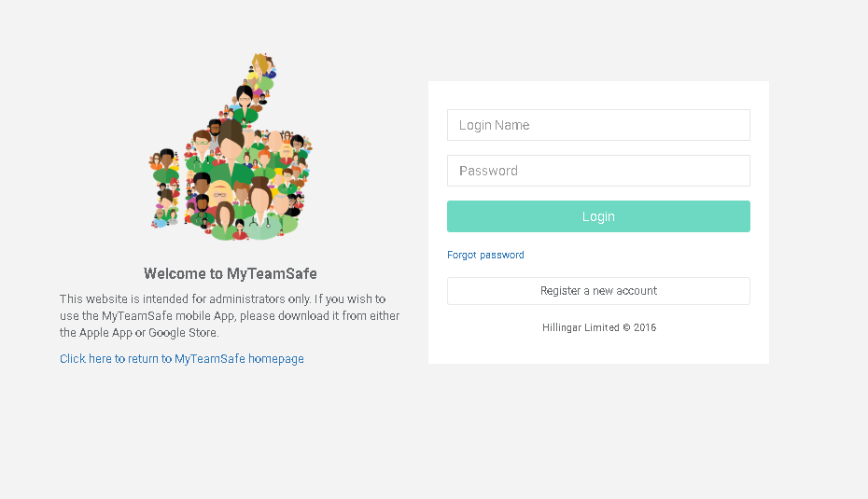
Task: Click the administrators-only description paragraph
Action: coord(230,315)
